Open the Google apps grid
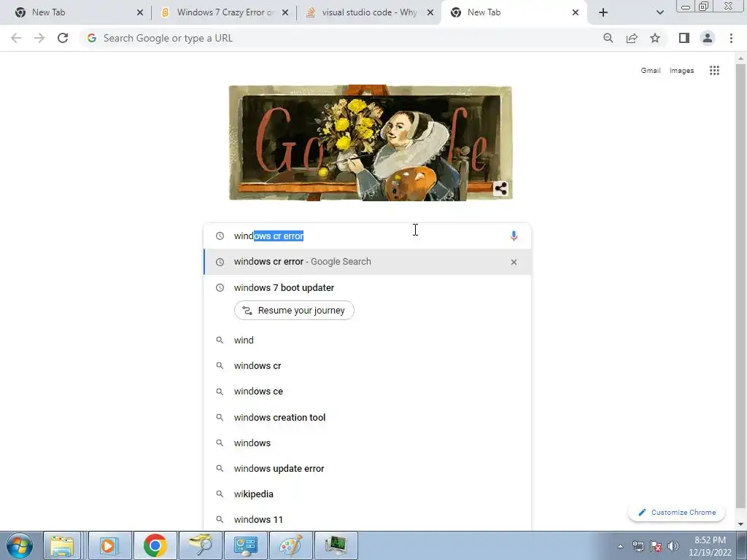Viewport: 747px width, 560px height. pyautogui.click(x=714, y=71)
